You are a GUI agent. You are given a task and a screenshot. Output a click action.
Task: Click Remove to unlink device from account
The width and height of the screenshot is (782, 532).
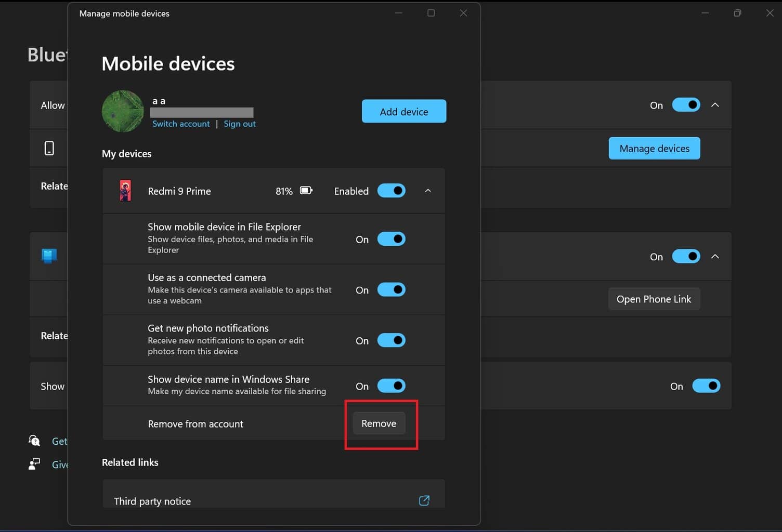[x=379, y=423]
